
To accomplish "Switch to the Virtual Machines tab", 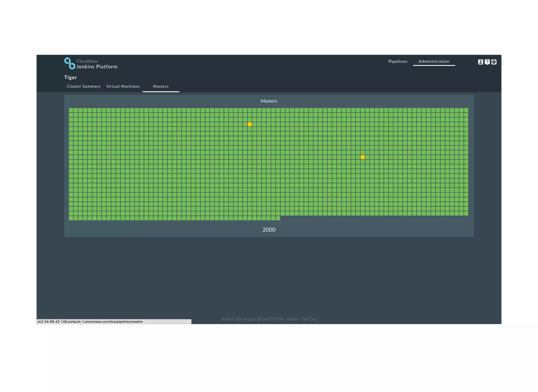I will pyautogui.click(x=123, y=86).
